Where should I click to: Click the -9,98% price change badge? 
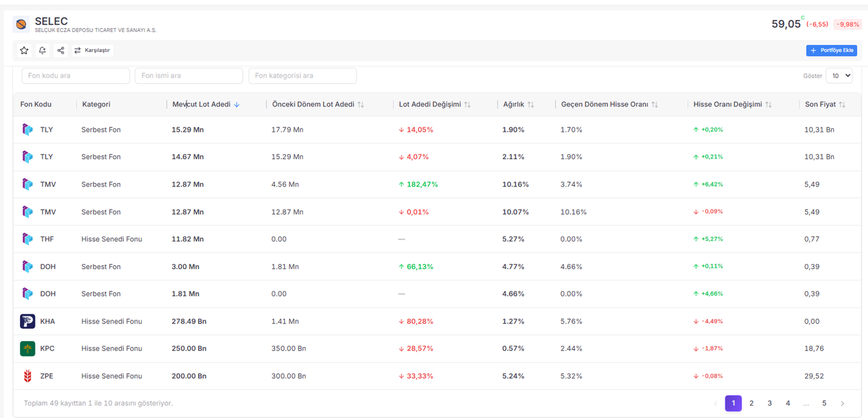(847, 25)
